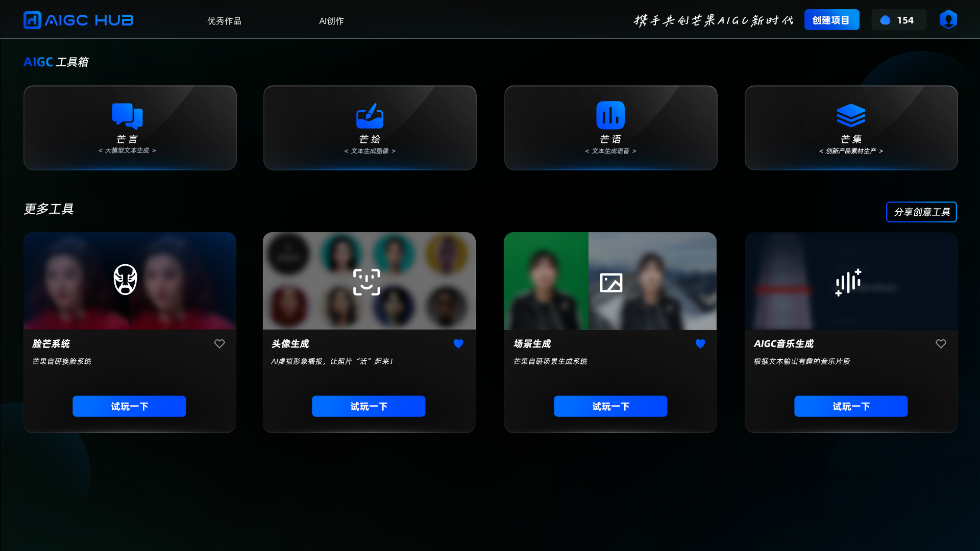Screen dimensions: 980x551
Task: Click the 芒果自研换脸系统 description
Action: click(62, 361)
